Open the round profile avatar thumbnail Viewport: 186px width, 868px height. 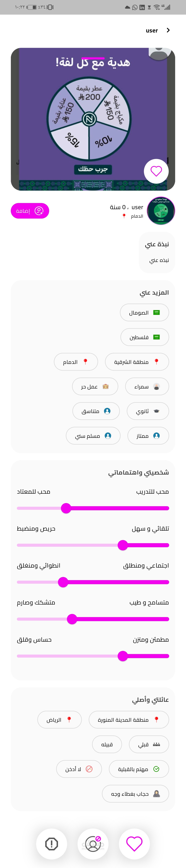pos(161,211)
